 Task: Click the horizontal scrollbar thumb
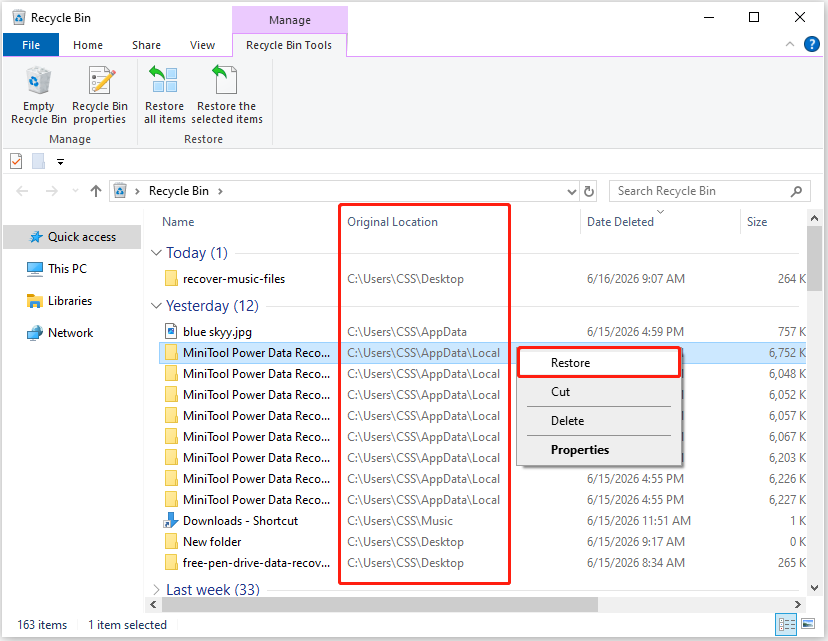[x=379, y=605]
